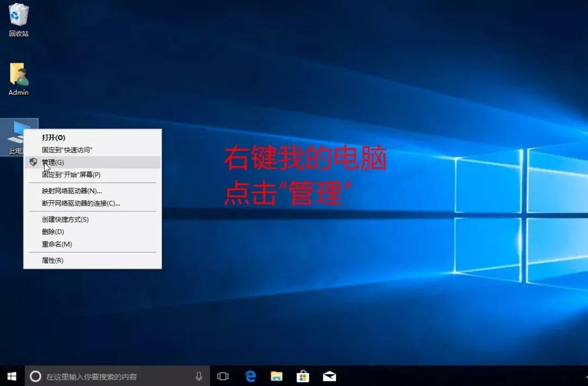Open the Admin folder on the desktop

tap(18, 76)
